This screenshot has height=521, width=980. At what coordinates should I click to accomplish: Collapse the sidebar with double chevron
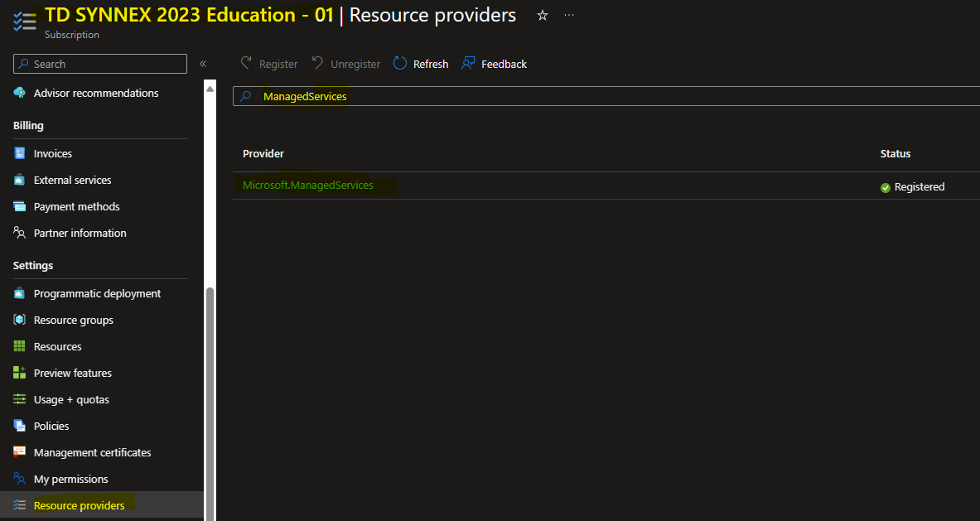pos(203,64)
